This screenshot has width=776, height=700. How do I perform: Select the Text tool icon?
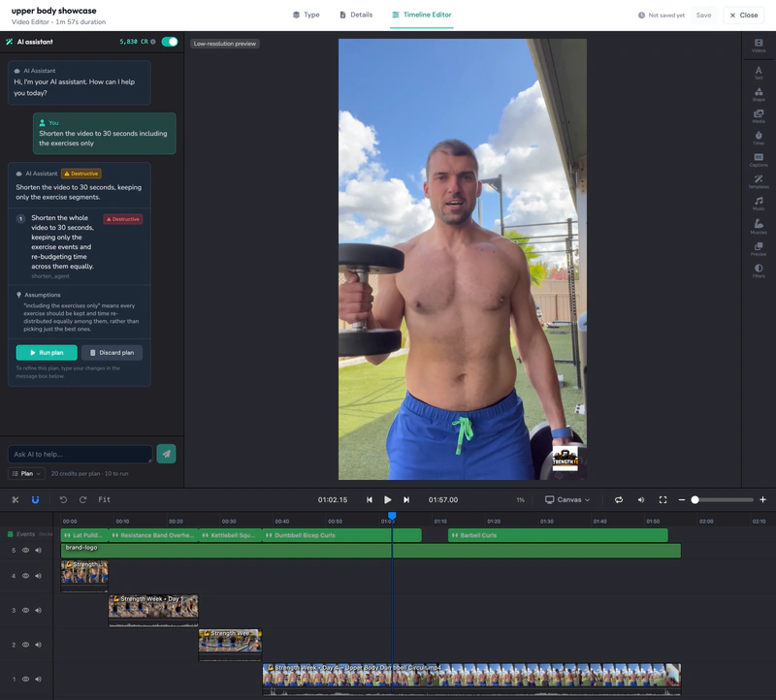pyautogui.click(x=759, y=73)
